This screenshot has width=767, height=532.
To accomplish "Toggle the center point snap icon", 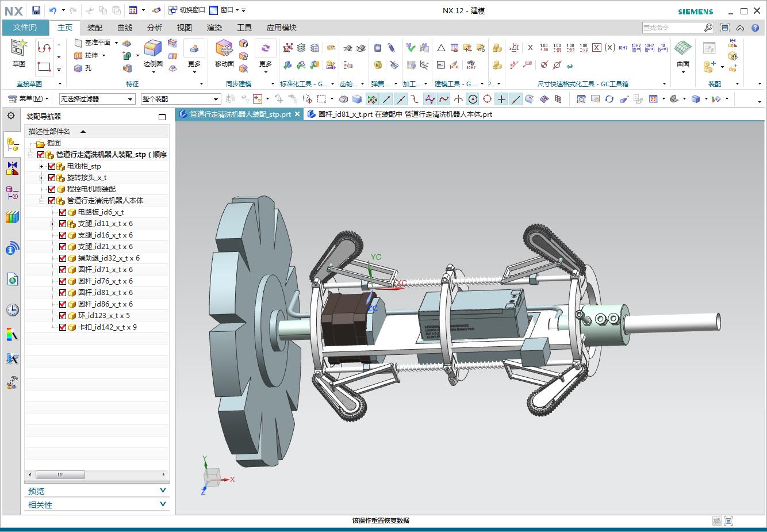I will 473,99.
